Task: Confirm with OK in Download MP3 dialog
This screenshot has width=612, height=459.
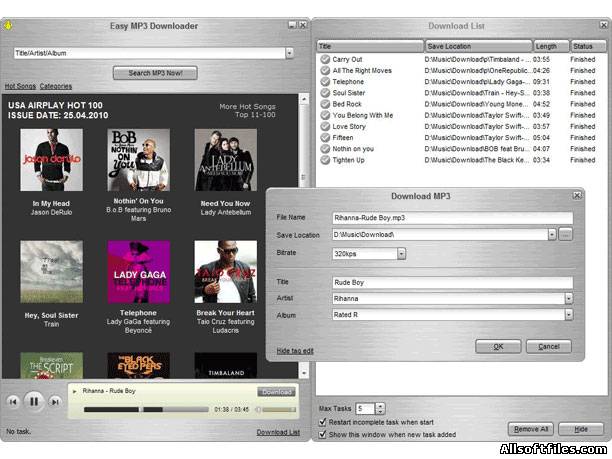Action: point(498,346)
